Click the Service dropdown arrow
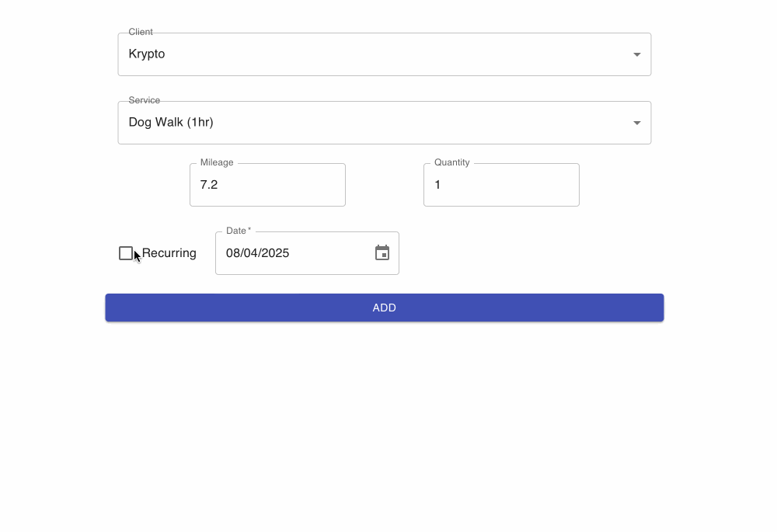The image size is (777, 532). 637,123
